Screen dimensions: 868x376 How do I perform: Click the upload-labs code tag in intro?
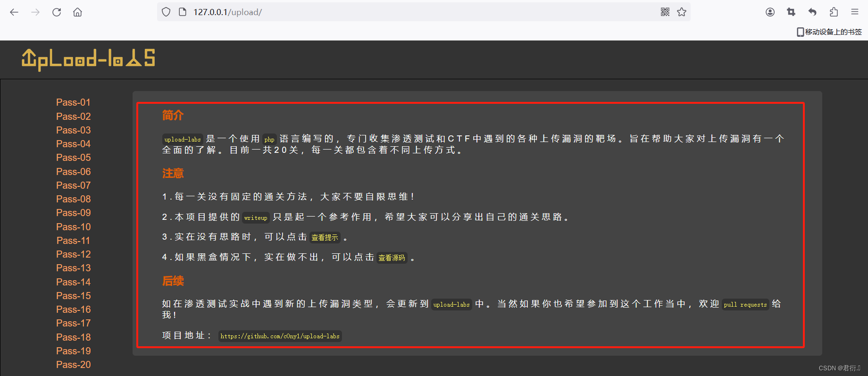click(183, 139)
